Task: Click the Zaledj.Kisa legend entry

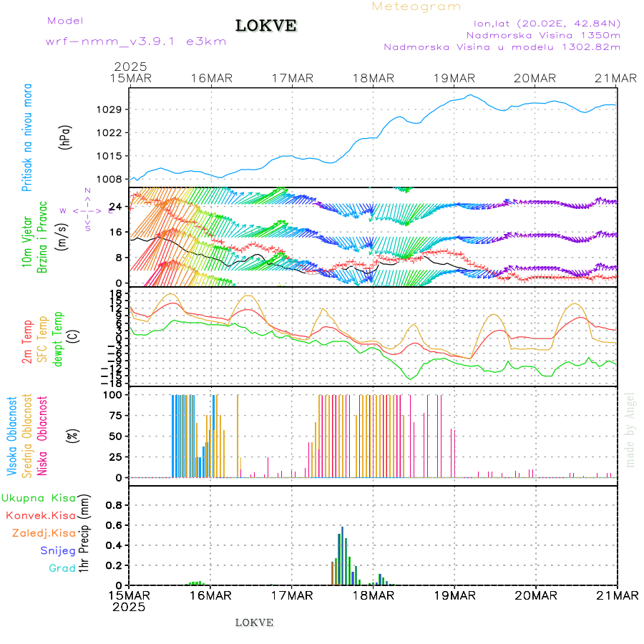Action: pyautogui.click(x=44, y=533)
